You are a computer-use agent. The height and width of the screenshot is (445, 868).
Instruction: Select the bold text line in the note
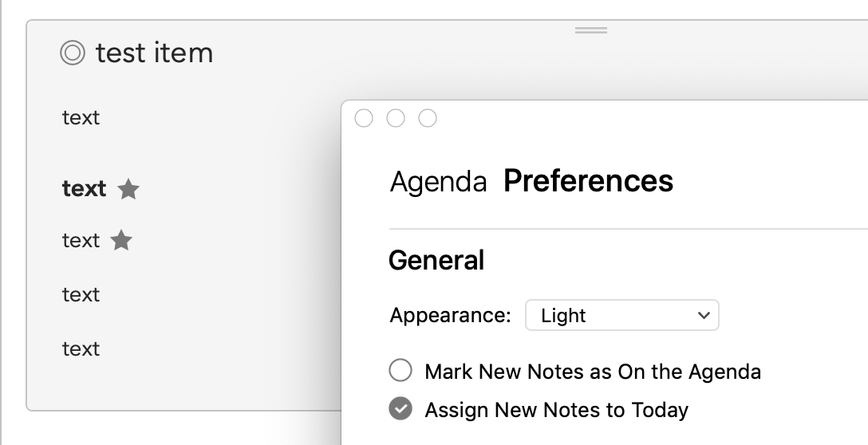pos(84,189)
